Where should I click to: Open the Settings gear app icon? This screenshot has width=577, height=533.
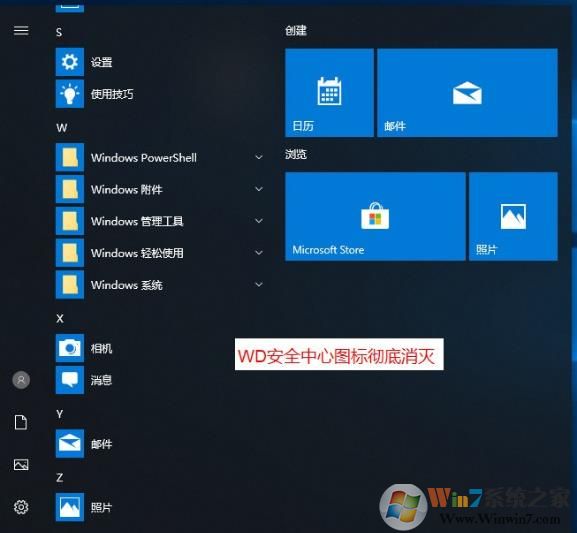click(70, 62)
